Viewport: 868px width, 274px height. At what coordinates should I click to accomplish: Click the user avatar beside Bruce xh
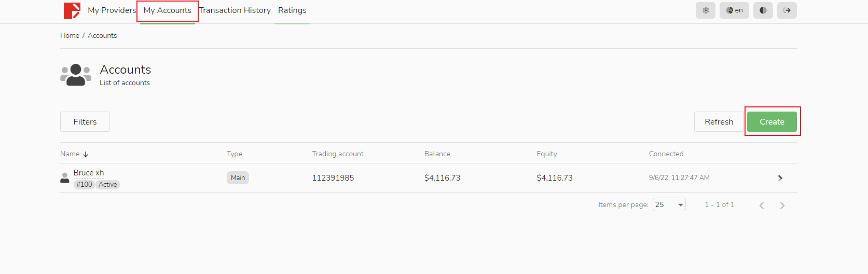(x=65, y=178)
